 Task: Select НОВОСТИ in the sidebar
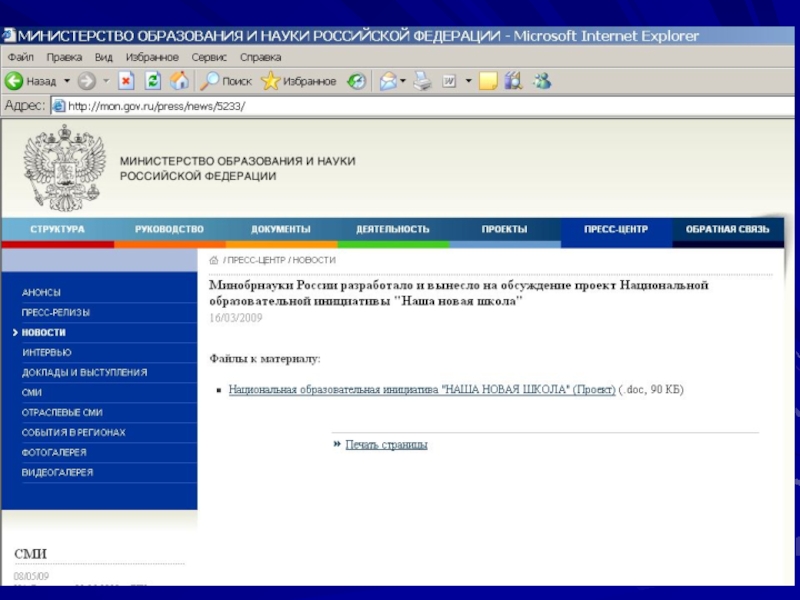click(43, 332)
